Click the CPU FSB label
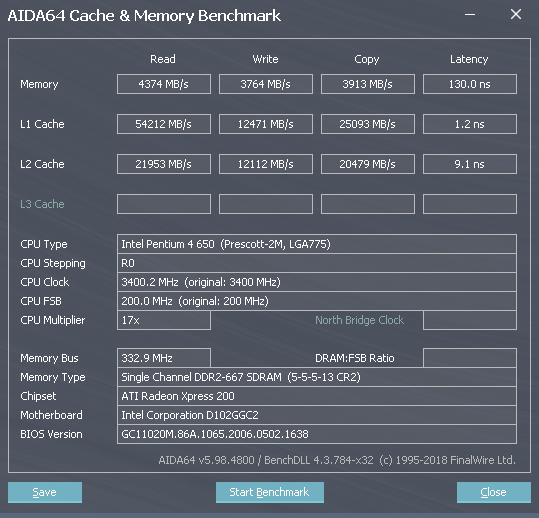This screenshot has height=518, width=539. [41, 301]
